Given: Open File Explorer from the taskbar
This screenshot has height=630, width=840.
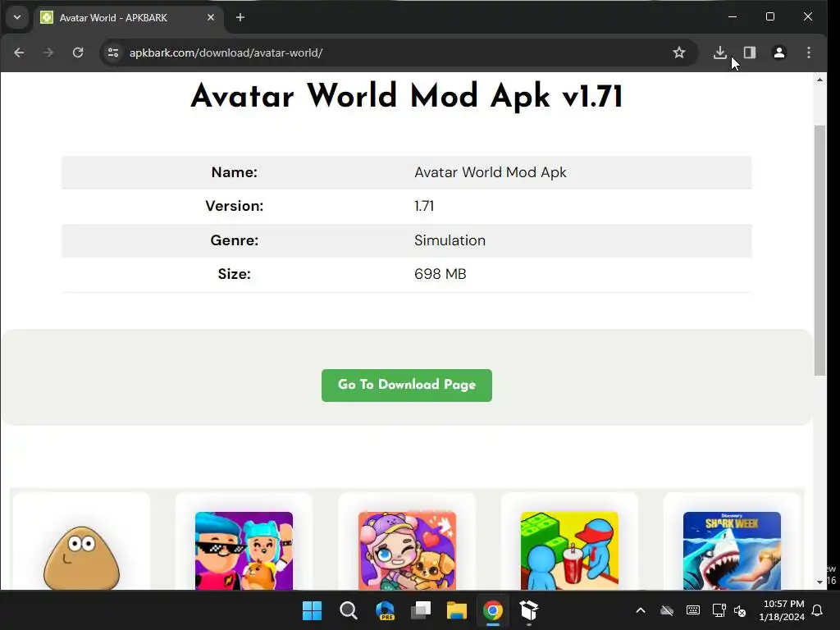Looking at the screenshot, I should (x=457, y=610).
